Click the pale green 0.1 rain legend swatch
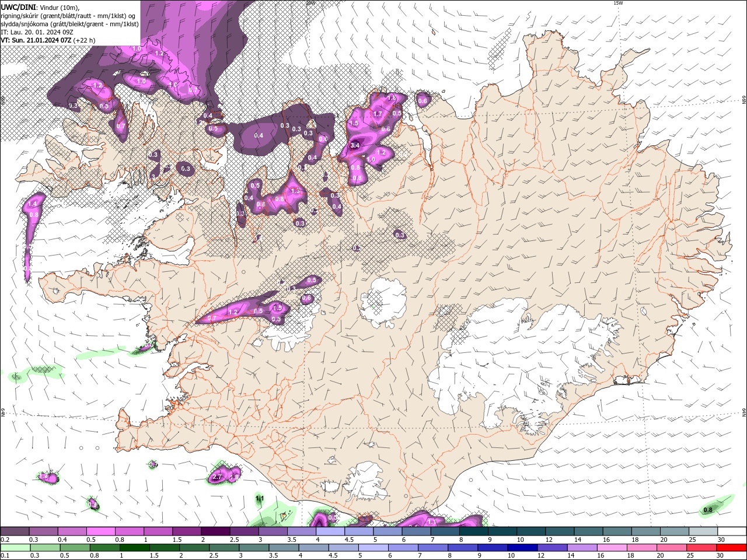Viewport: 747px width, 560px height. 16,548
